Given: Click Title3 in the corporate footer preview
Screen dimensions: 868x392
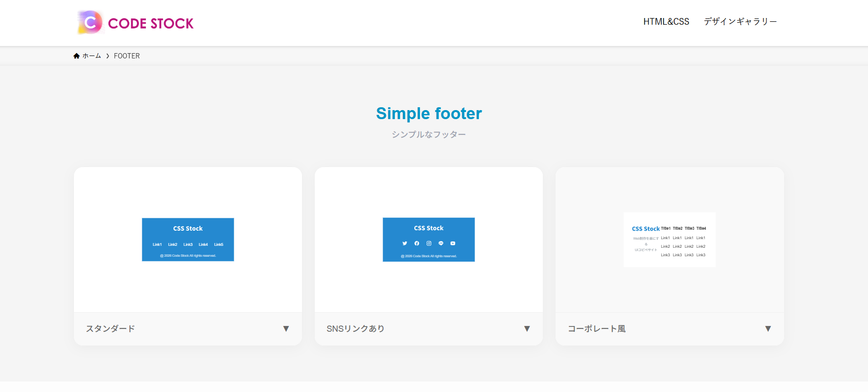Looking at the screenshot, I should (689, 228).
